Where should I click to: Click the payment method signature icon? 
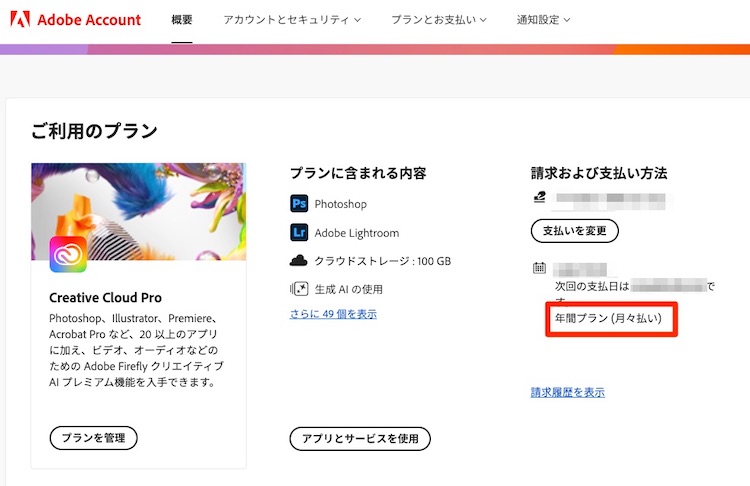pyautogui.click(x=540, y=199)
